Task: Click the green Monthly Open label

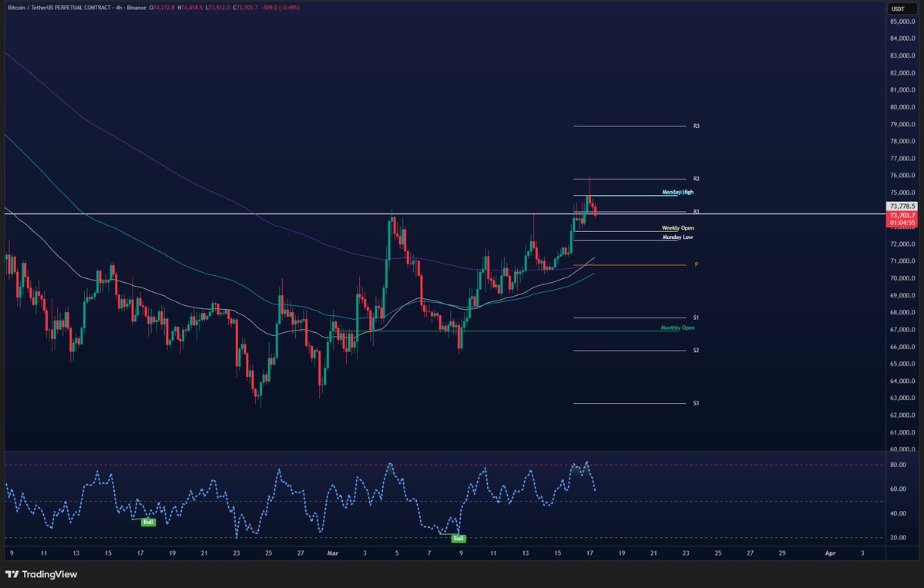Action: 677,328
